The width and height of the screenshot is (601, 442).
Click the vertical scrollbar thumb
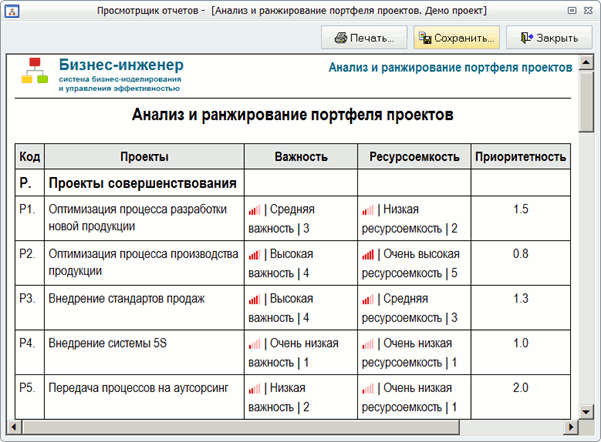click(x=586, y=102)
